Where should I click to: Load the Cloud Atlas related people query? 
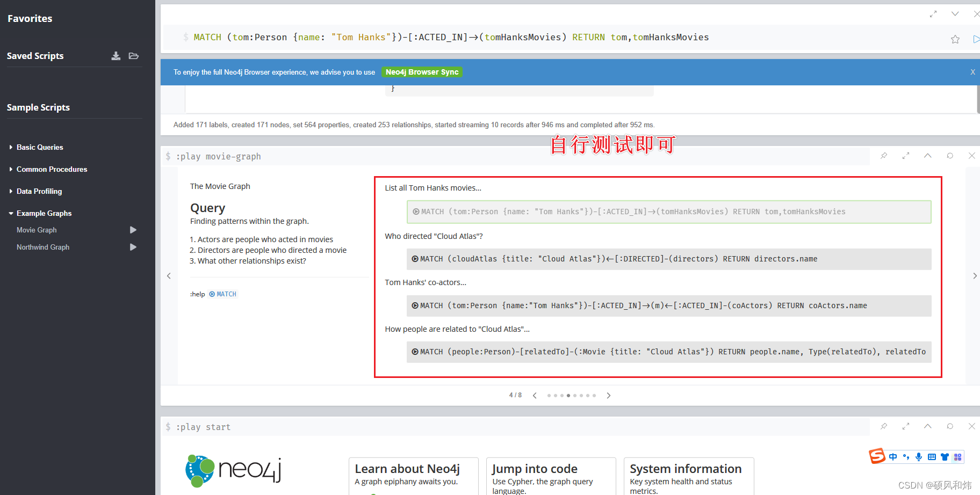[669, 352]
